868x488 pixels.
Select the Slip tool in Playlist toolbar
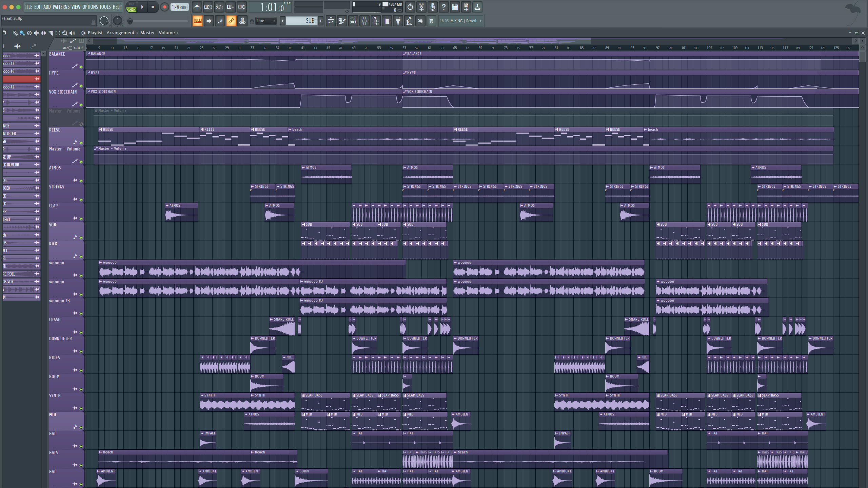click(x=43, y=33)
